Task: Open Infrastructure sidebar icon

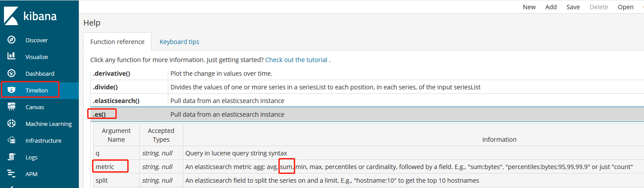Action: point(11,140)
